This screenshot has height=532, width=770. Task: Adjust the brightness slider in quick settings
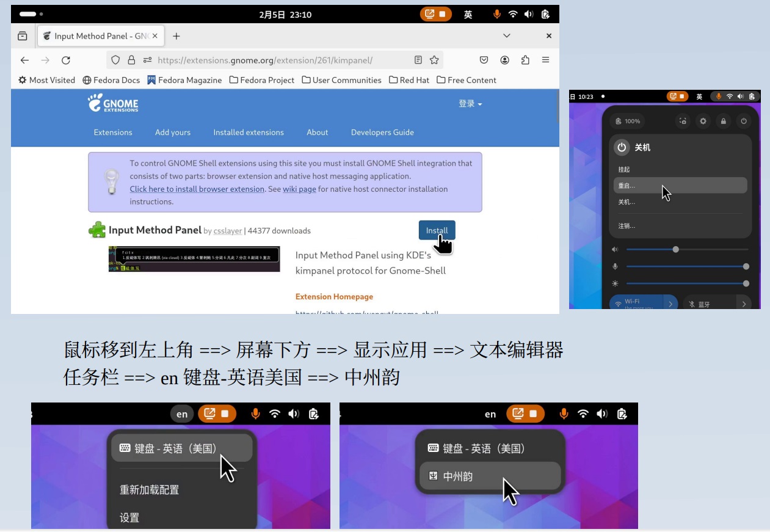point(687,283)
